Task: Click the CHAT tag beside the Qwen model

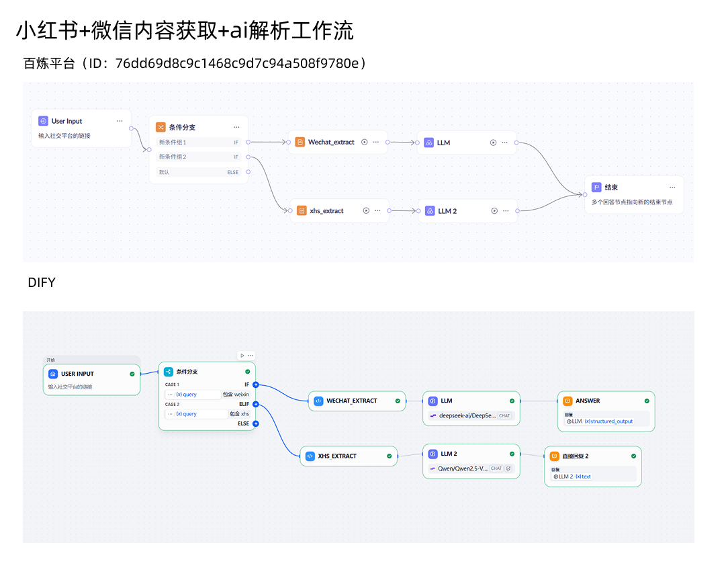Action: [x=496, y=468]
